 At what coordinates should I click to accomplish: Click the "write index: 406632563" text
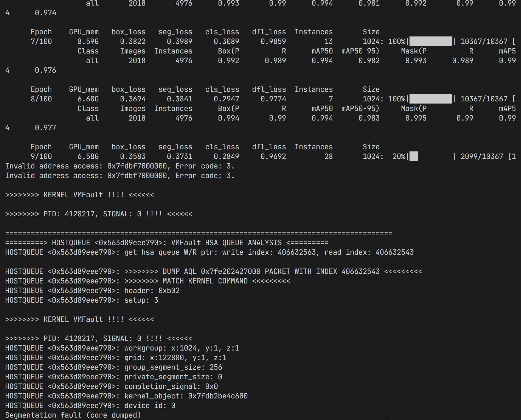[x=269, y=252]
